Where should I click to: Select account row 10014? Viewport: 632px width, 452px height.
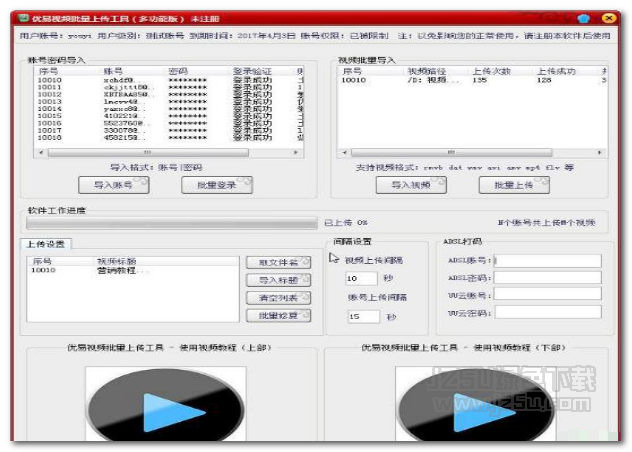(169, 109)
